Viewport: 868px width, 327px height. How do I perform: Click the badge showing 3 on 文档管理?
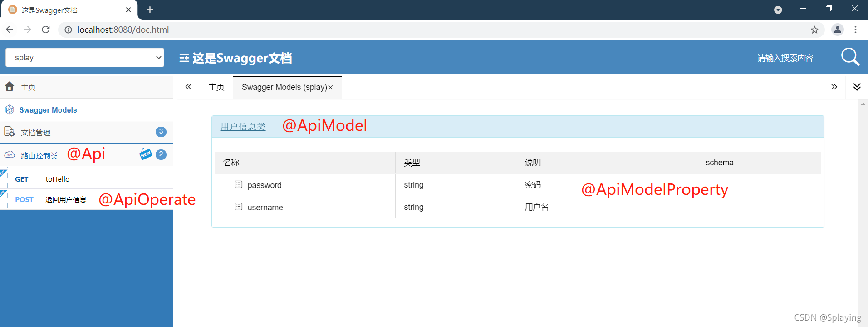pyautogui.click(x=161, y=132)
